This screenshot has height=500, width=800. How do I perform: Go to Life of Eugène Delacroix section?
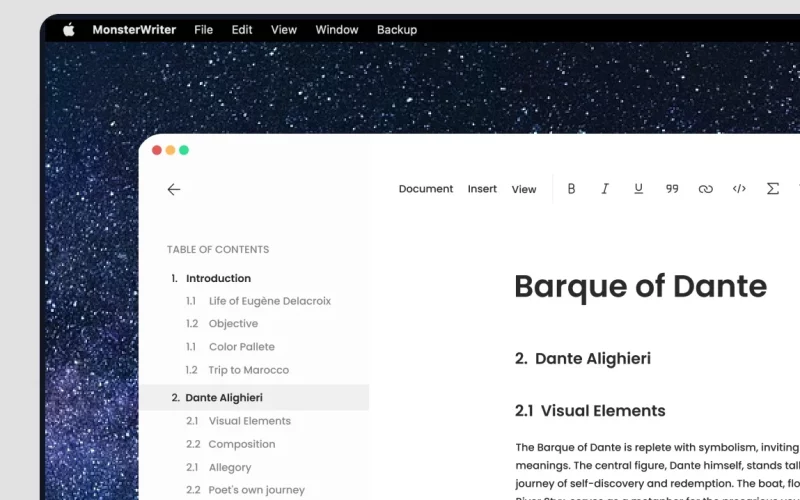(x=269, y=301)
